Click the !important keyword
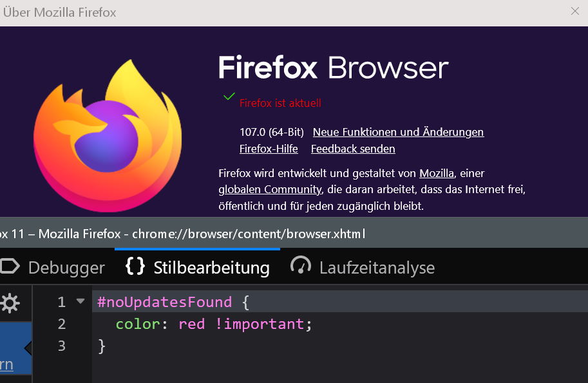This screenshot has width=588, height=383. 260,324
